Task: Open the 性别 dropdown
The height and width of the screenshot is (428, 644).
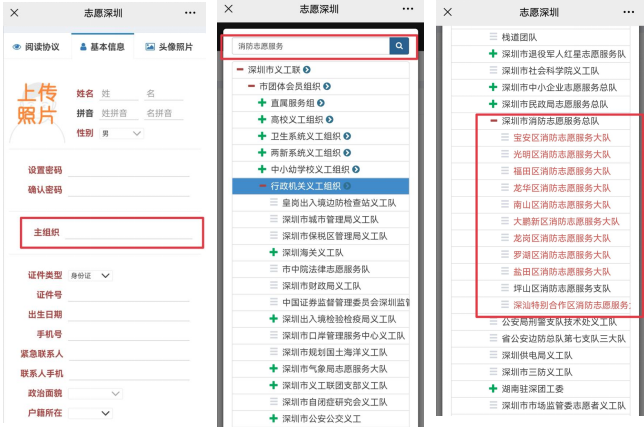Action: point(122,133)
